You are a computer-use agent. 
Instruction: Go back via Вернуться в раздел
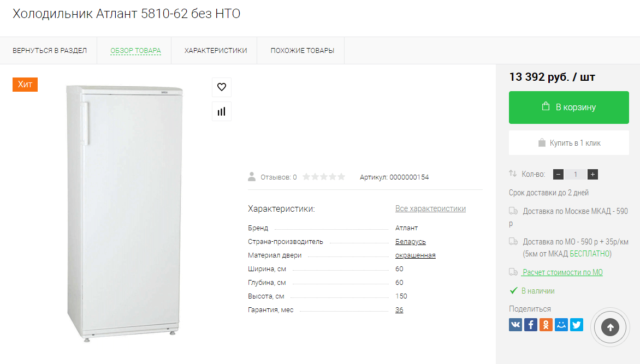[x=50, y=51]
